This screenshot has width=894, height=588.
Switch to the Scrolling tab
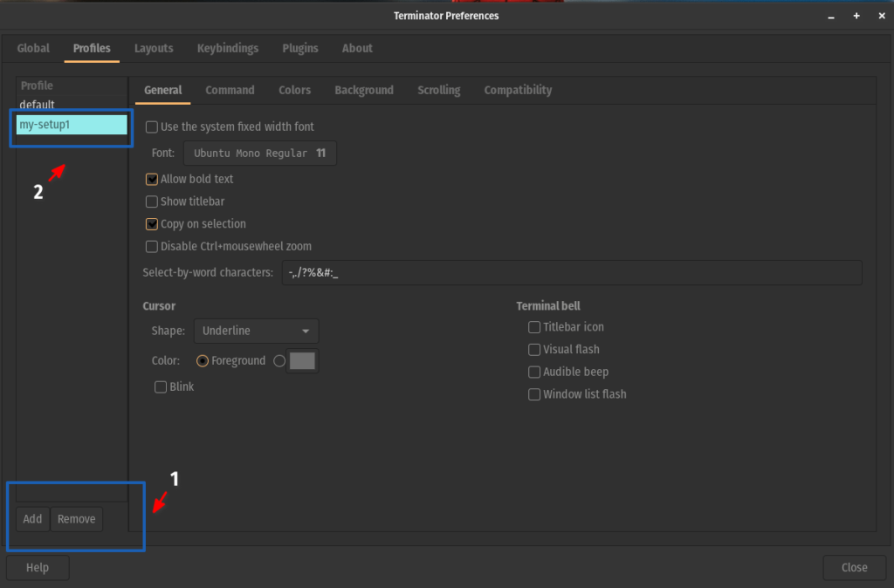438,90
